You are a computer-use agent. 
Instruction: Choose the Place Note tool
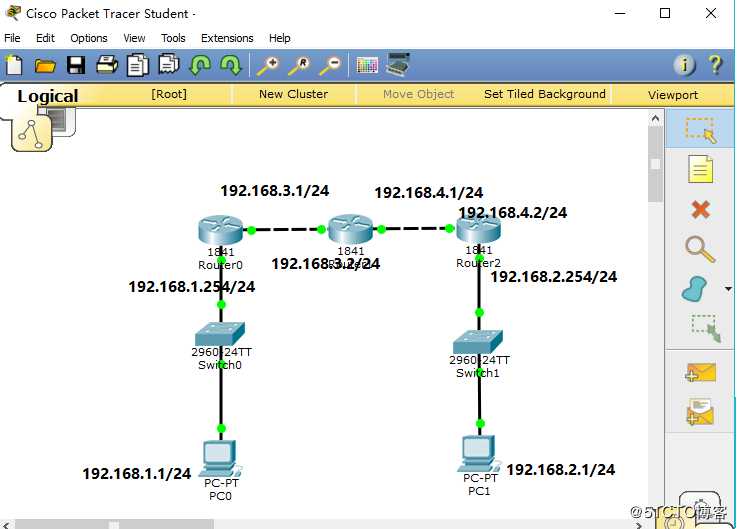700,169
